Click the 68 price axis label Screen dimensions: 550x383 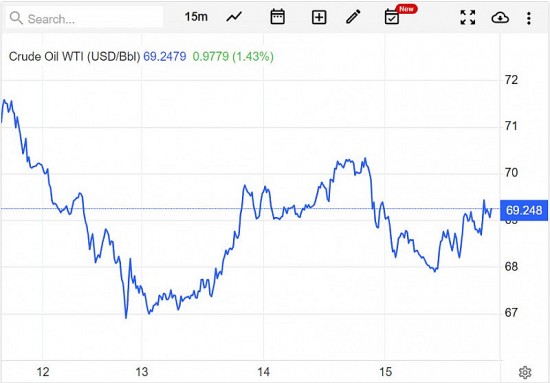point(511,267)
